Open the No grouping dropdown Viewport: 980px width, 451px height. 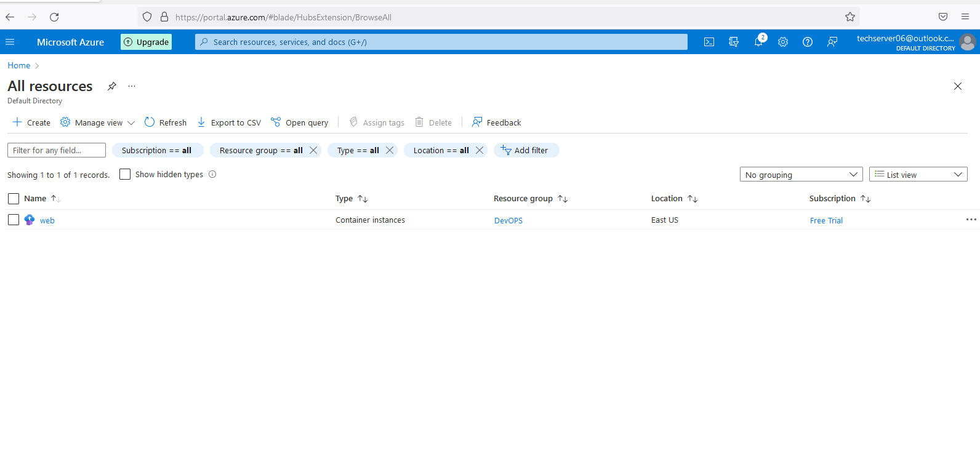point(801,175)
